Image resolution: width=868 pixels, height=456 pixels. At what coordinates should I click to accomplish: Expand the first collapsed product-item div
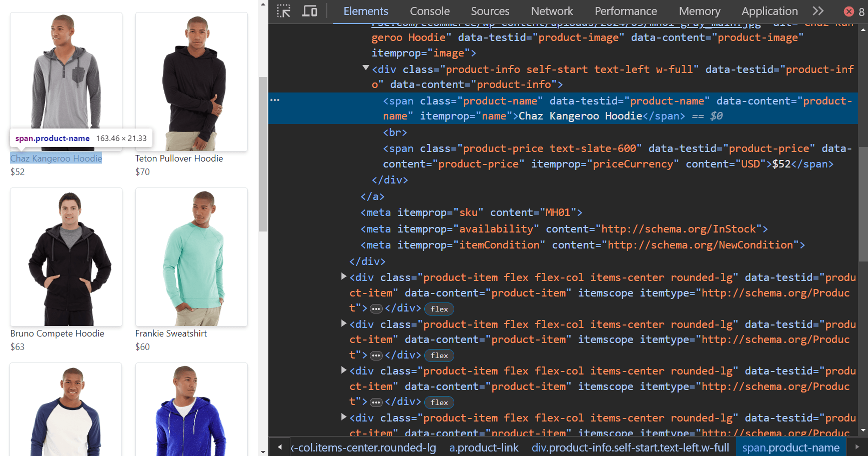pos(344,276)
